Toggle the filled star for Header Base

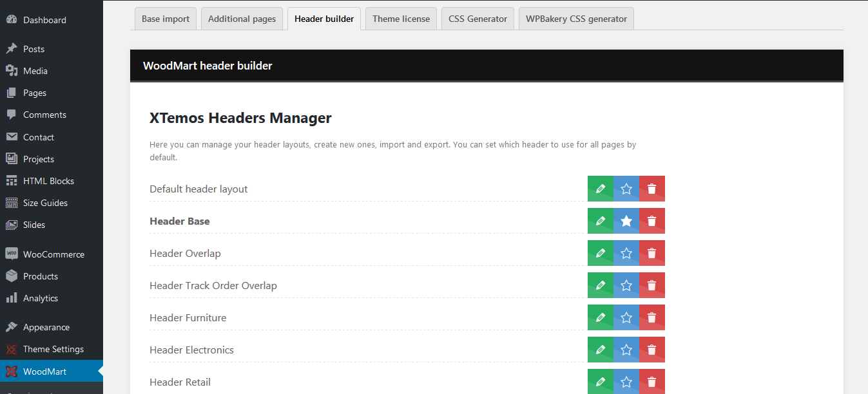(626, 221)
